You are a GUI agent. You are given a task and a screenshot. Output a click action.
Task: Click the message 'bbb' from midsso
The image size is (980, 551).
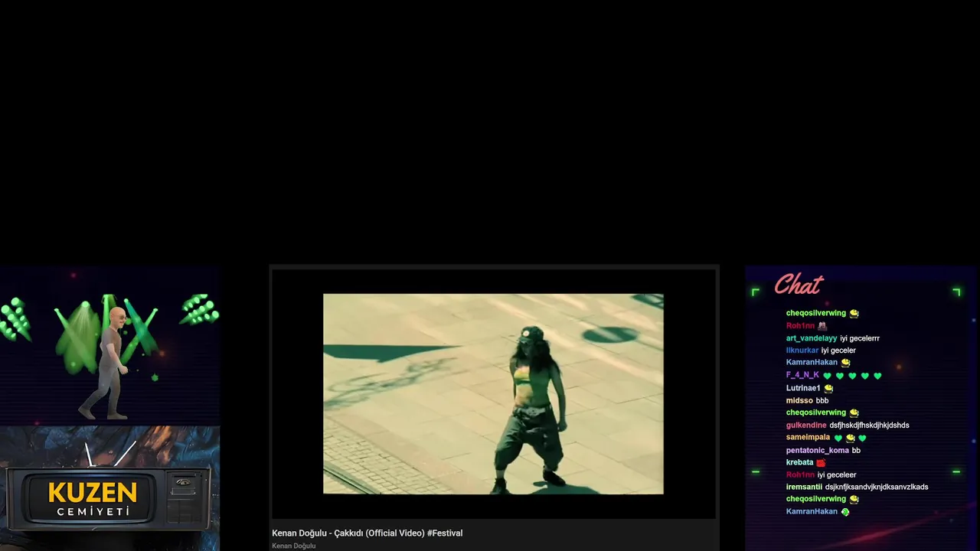pos(822,400)
